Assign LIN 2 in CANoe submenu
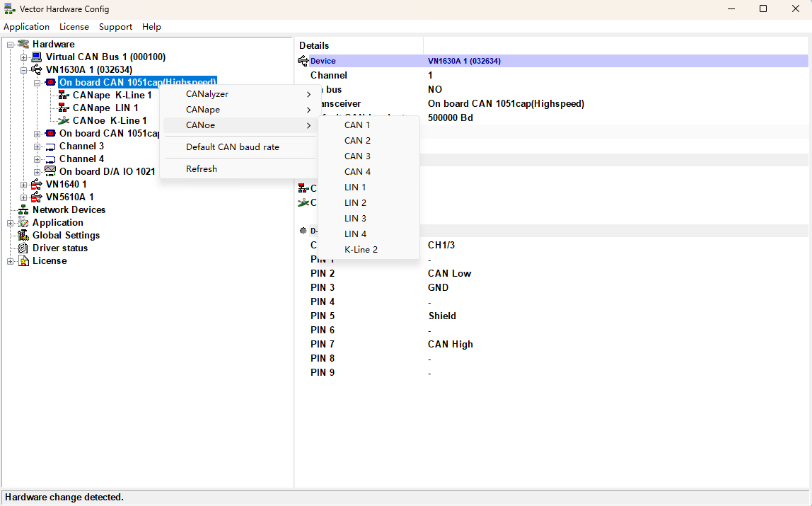This screenshot has width=812, height=506. pyautogui.click(x=369, y=203)
